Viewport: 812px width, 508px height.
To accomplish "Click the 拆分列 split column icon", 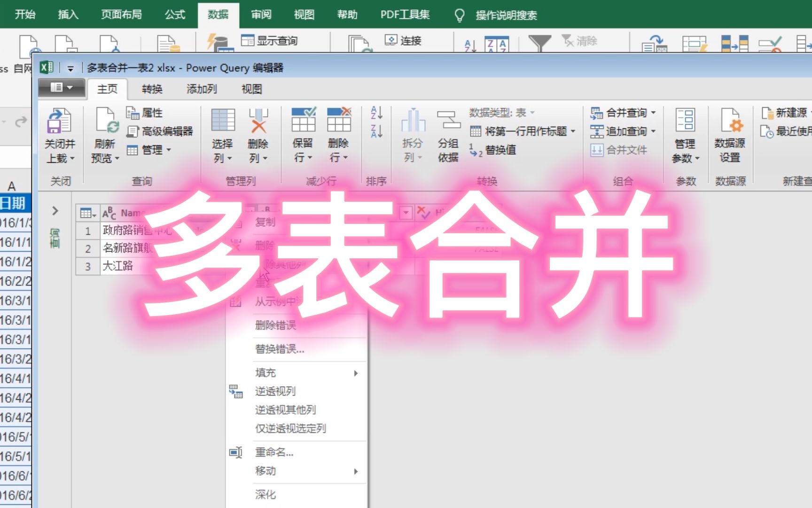I will coord(413,120).
